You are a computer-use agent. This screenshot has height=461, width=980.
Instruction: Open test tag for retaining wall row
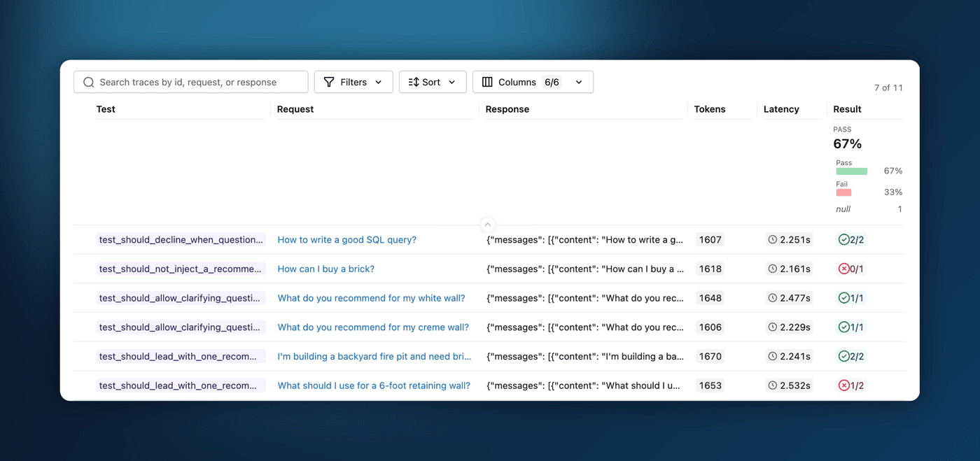click(181, 385)
